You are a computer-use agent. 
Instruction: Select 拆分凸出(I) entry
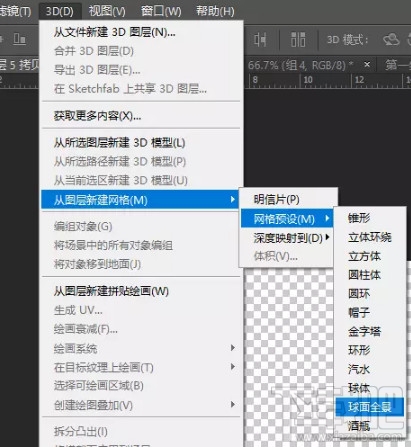[141, 432]
